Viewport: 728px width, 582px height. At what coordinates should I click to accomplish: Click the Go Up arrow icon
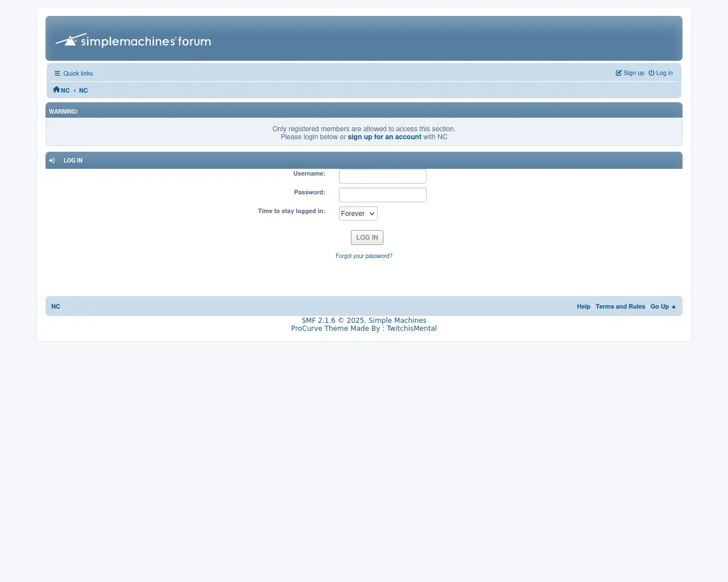(674, 306)
